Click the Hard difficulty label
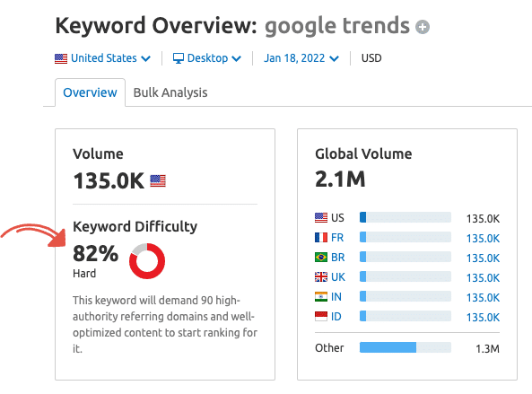This screenshot has height=394, width=532. click(84, 274)
